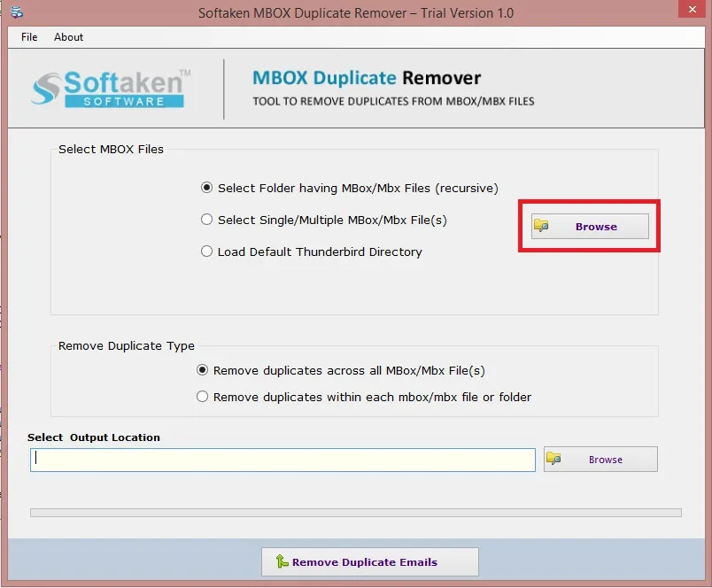The width and height of the screenshot is (712, 588).
Task: Click the Remove Duplicate Emails button
Action: (x=369, y=561)
